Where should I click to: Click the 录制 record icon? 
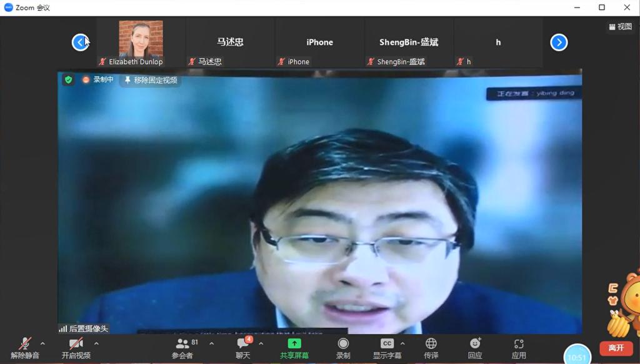tap(343, 344)
